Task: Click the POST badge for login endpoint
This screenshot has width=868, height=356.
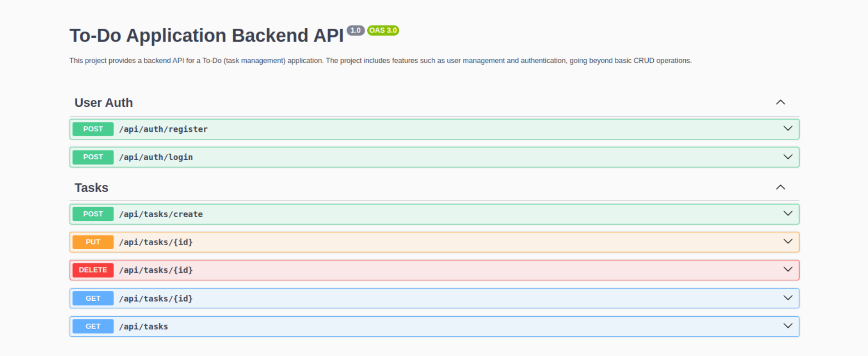Action: pyautogui.click(x=93, y=157)
